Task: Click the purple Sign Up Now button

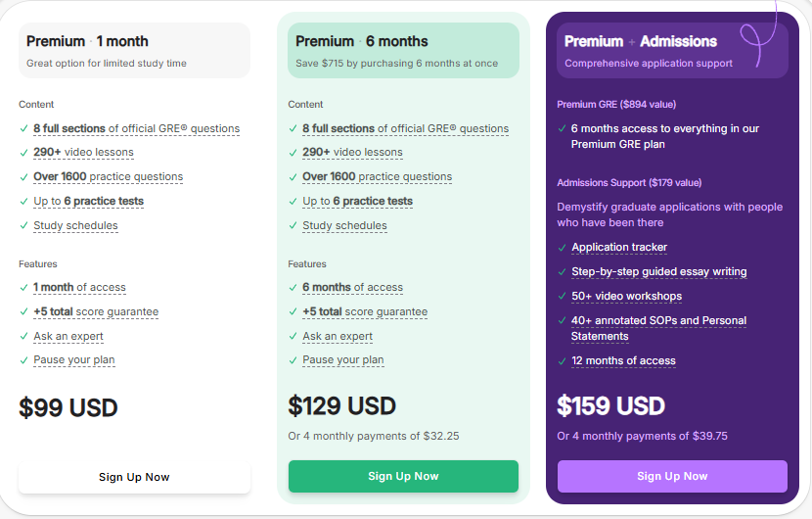Action: pyautogui.click(x=672, y=476)
